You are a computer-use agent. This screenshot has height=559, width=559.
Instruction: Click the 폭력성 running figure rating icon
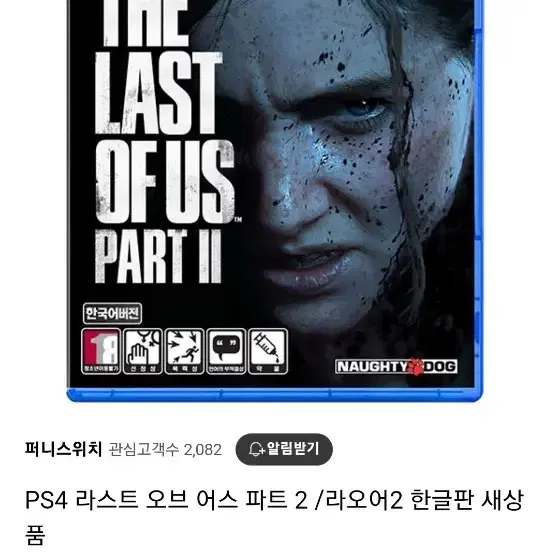(184, 351)
